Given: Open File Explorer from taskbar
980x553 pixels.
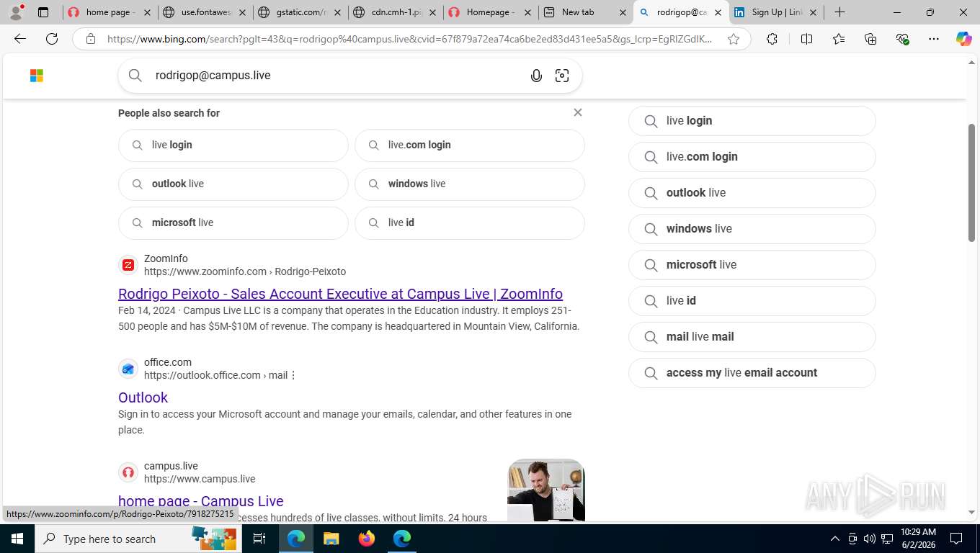Looking at the screenshot, I should (331, 539).
